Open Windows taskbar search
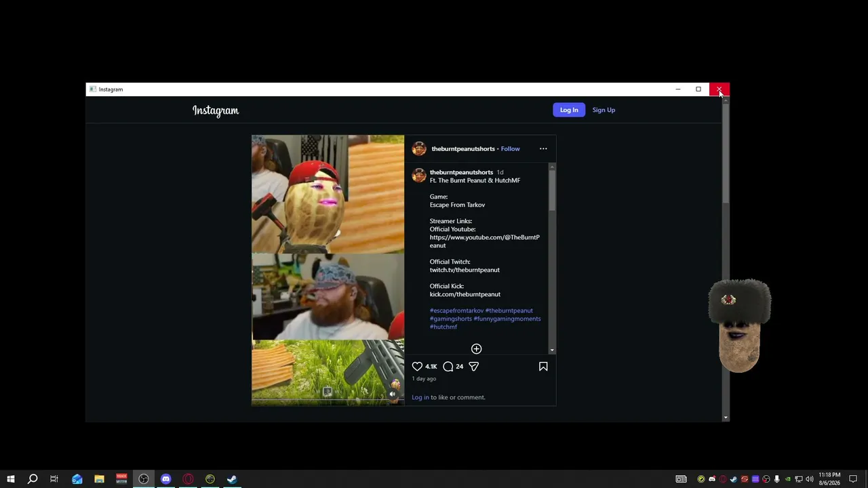The image size is (868, 488). pos(32,479)
